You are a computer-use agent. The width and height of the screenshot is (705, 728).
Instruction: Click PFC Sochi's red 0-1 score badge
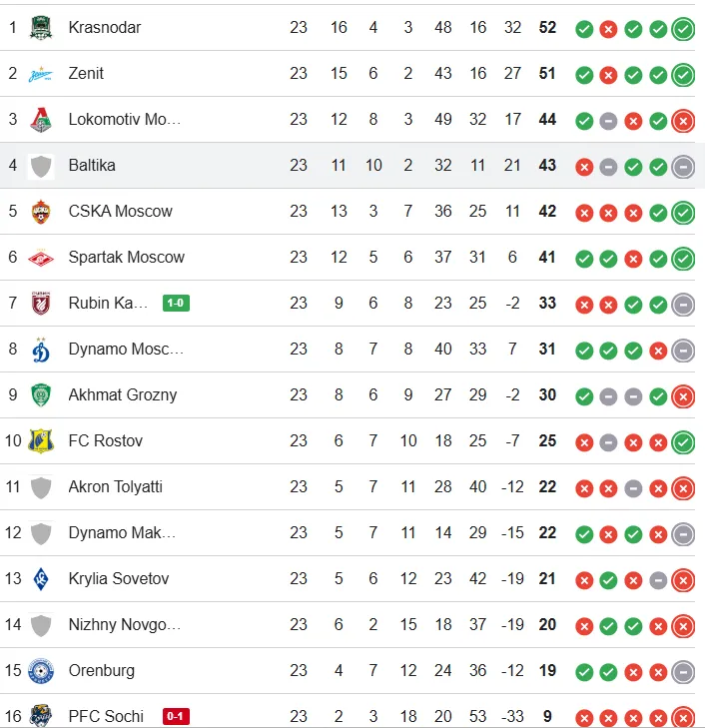pos(176,716)
